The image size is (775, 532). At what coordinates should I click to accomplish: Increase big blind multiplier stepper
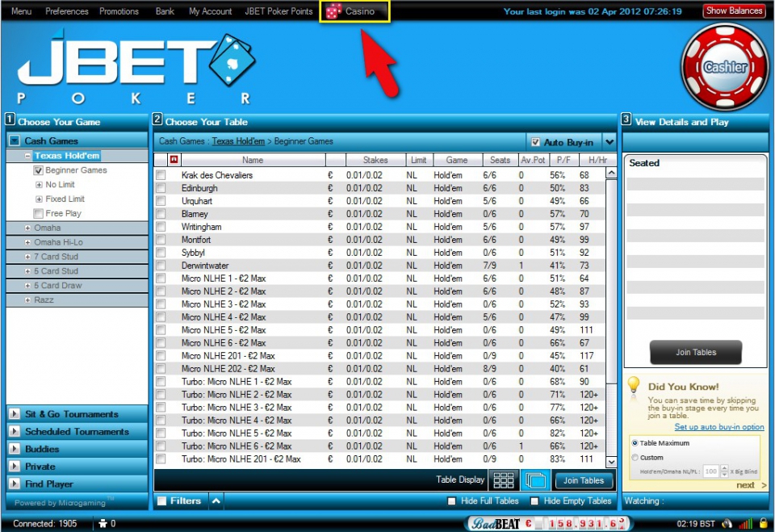[724, 467]
